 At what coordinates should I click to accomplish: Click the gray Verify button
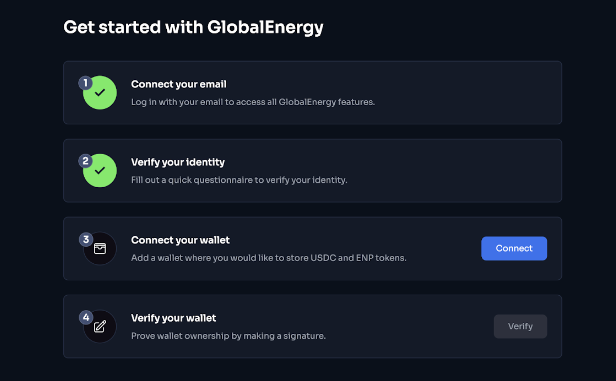click(520, 326)
